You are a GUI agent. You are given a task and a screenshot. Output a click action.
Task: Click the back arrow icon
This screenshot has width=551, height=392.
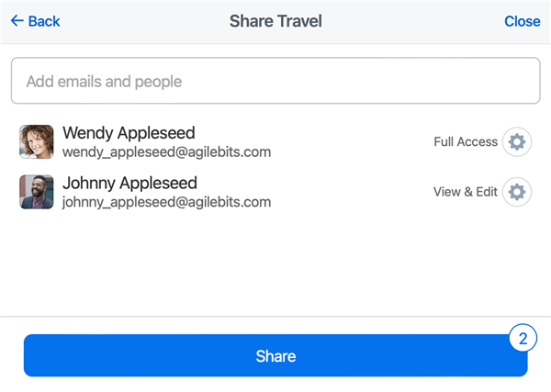coord(17,21)
